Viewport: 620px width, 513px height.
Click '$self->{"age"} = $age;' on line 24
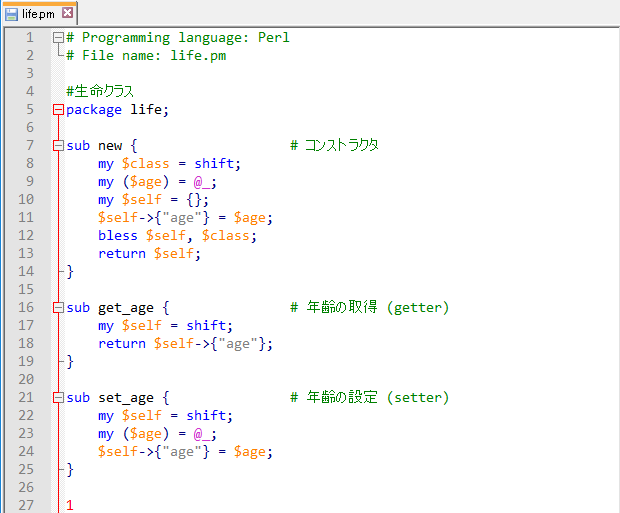tap(185, 451)
